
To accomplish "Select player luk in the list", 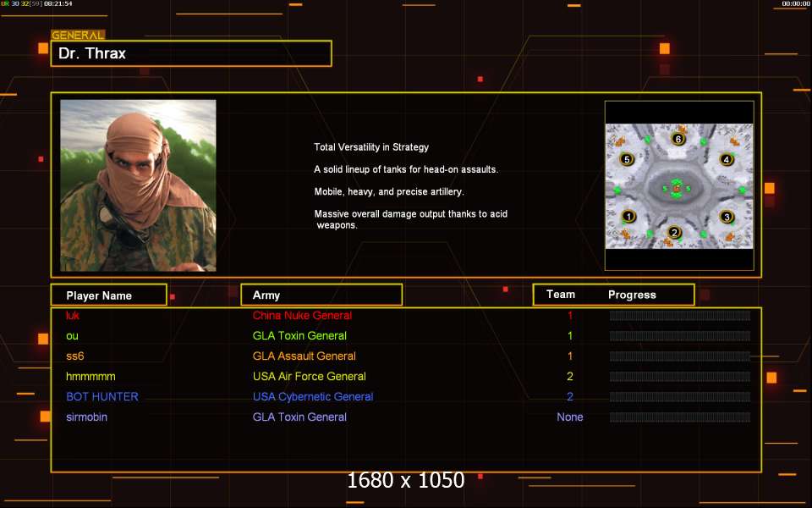I will point(73,316).
